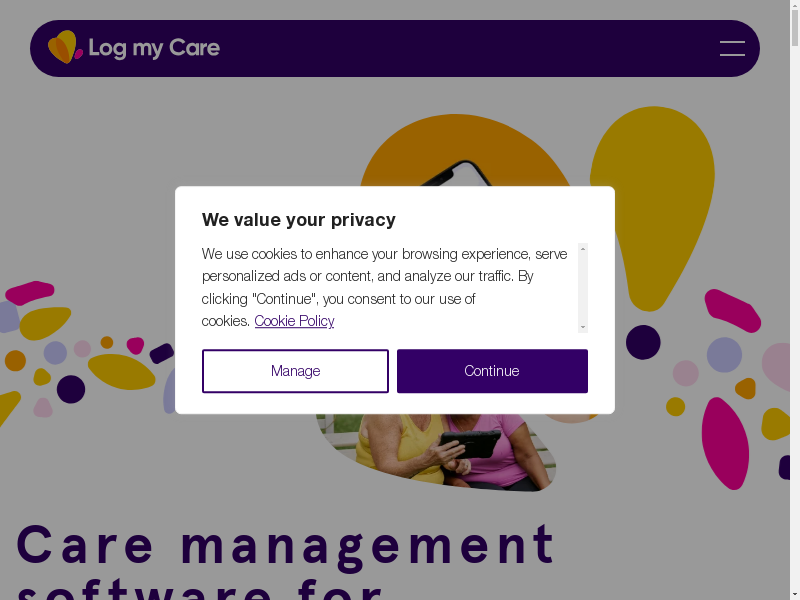The width and height of the screenshot is (800, 600).
Task: Click the cookie text scroll-up arrow
Action: coord(583,248)
